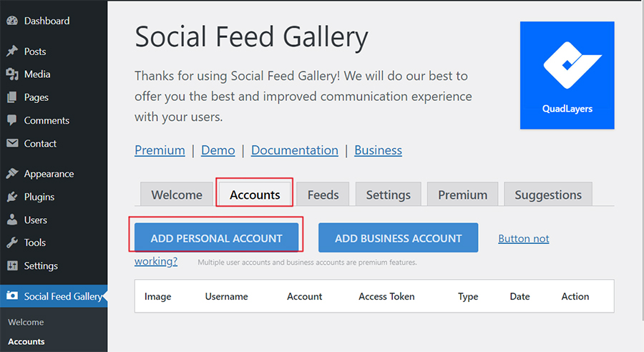Open the Documentation link

pyautogui.click(x=295, y=150)
